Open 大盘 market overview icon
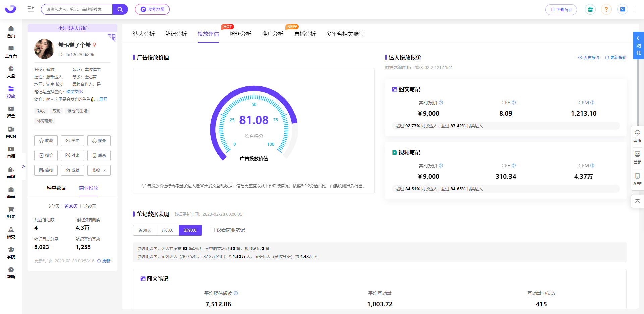The height and width of the screenshot is (314, 644). tap(11, 72)
